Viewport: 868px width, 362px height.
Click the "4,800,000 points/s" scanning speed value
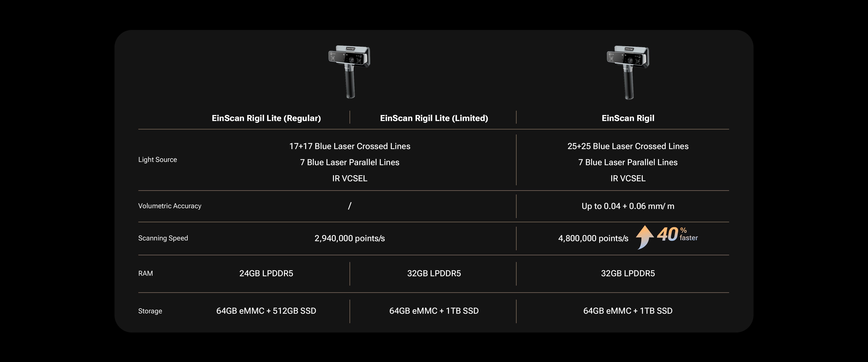point(593,238)
